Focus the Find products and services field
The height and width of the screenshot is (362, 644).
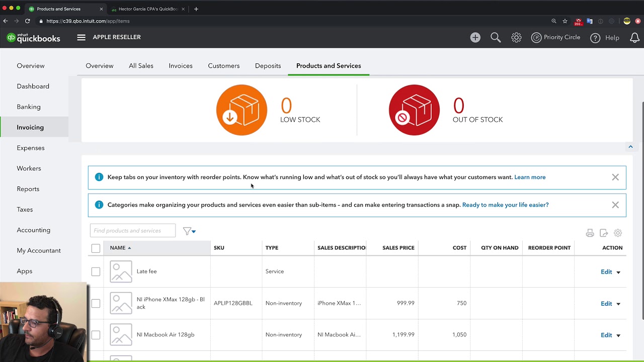[133, 231]
